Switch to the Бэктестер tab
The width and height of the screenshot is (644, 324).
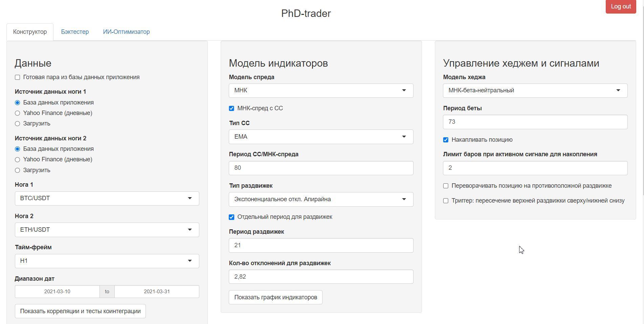[75, 32]
